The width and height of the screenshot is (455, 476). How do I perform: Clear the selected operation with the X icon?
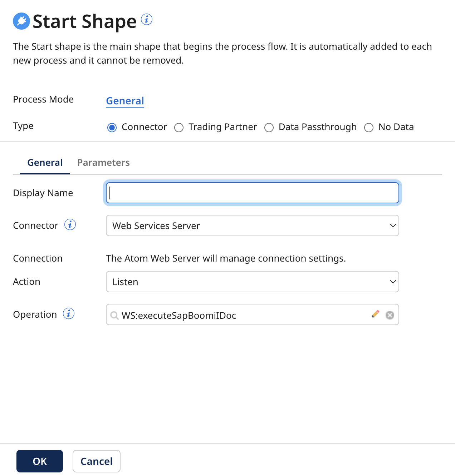pos(390,315)
